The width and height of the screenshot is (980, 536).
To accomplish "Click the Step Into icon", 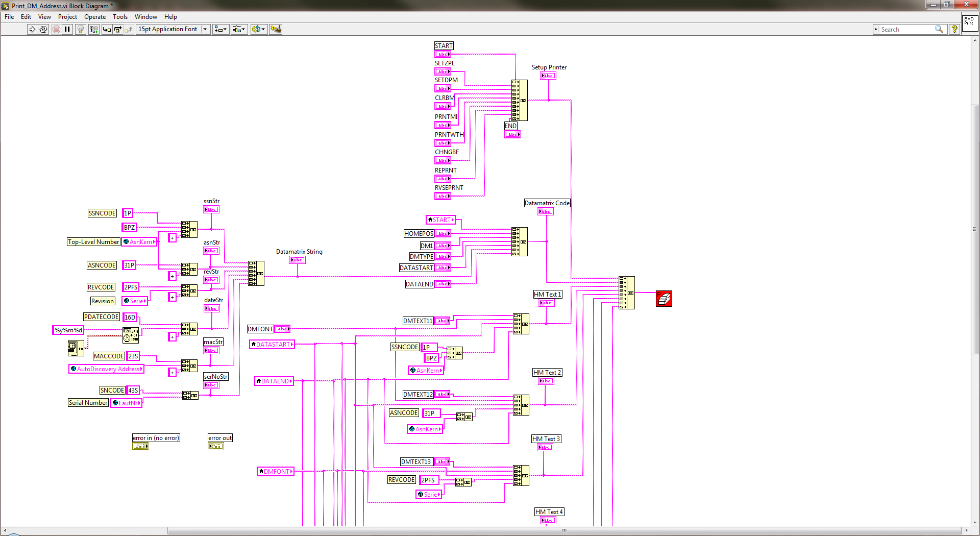I will pos(107,29).
